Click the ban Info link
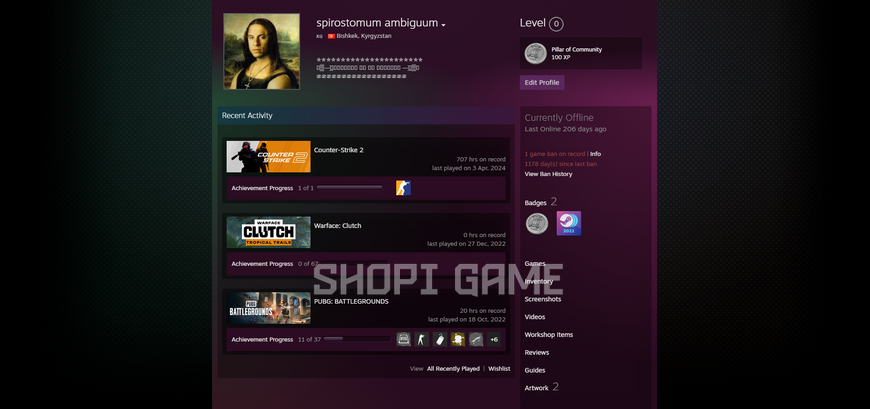The image size is (870, 409). point(595,154)
